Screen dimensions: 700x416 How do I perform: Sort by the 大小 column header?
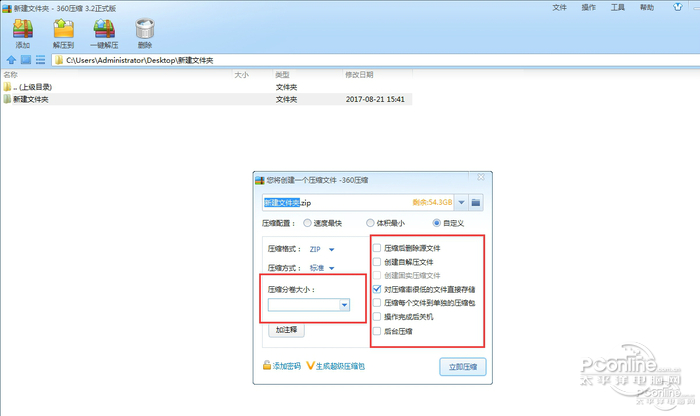242,75
